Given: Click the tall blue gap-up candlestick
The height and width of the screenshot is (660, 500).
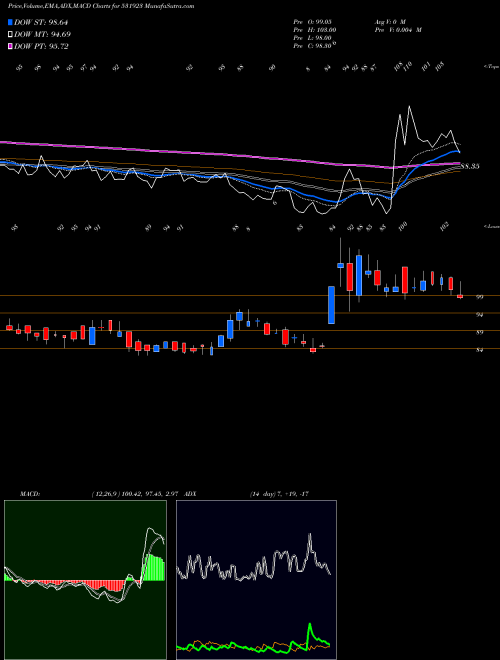Looking at the screenshot, I should tap(332, 305).
